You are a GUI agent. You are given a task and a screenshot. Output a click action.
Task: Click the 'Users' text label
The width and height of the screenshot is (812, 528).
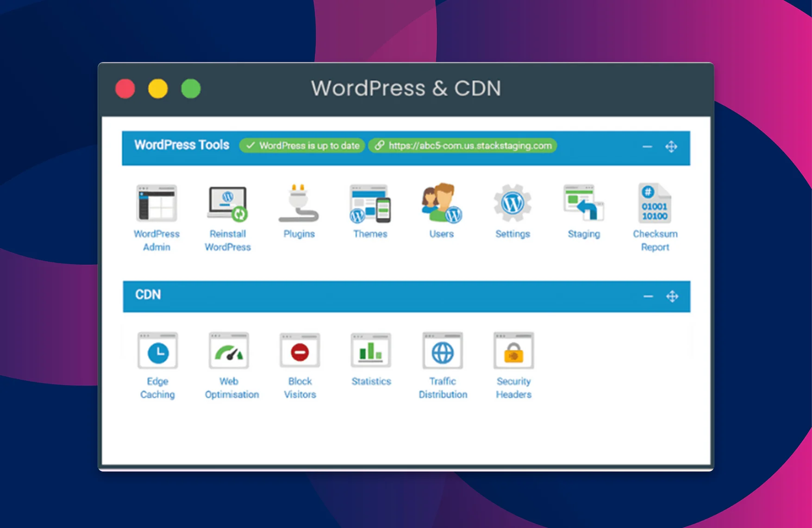pyautogui.click(x=441, y=234)
